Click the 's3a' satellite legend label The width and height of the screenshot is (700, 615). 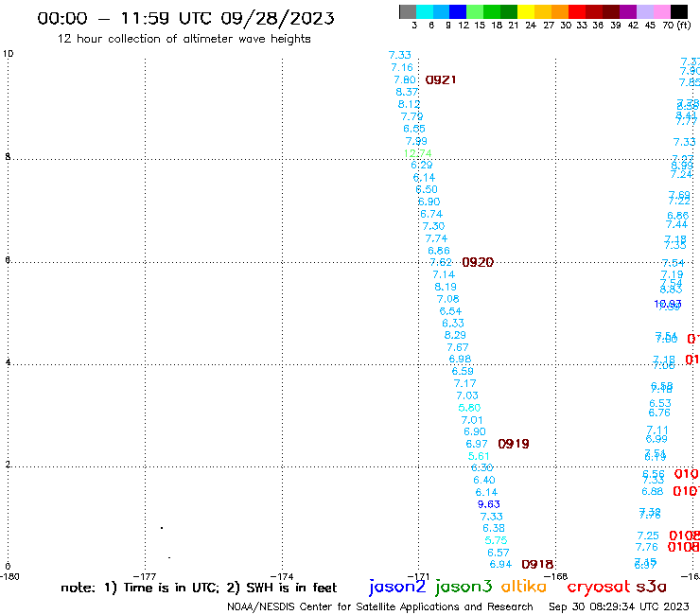651,587
